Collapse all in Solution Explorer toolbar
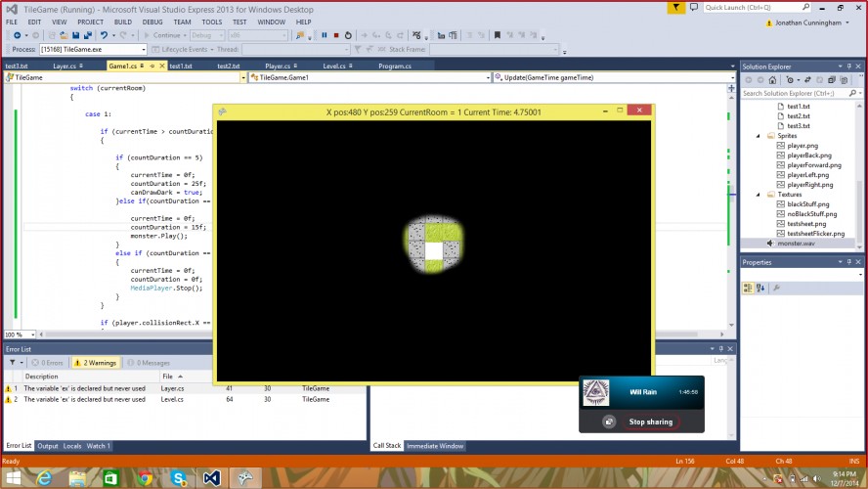Screen dimensions: 868x489 (832, 80)
